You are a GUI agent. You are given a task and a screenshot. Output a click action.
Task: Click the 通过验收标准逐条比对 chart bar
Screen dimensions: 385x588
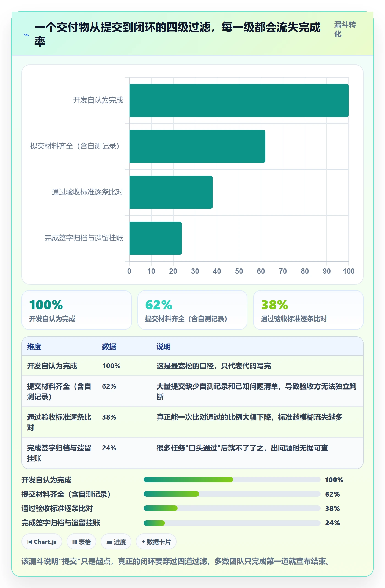(x=171, y=192)
